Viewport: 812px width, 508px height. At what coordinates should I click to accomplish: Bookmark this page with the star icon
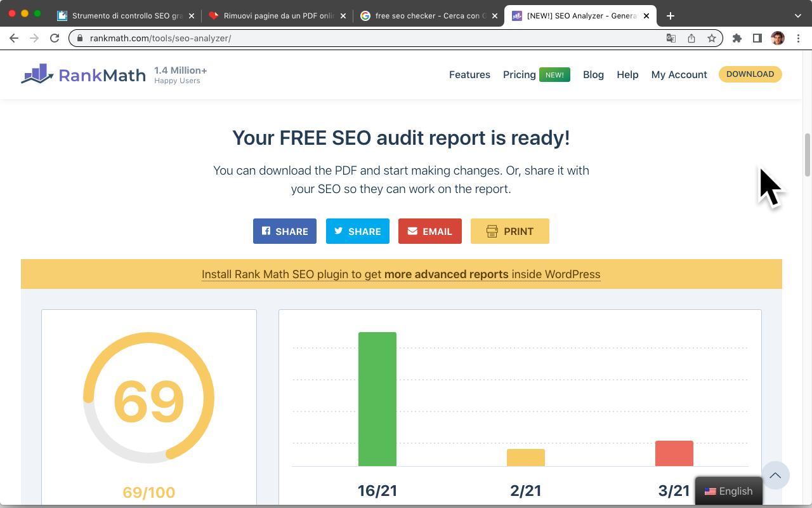(x=712, y=38)
